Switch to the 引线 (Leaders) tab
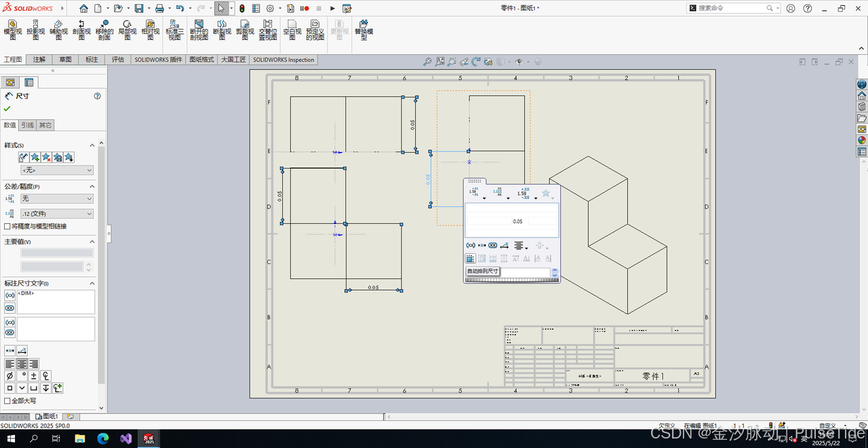 tap(27, 125)
